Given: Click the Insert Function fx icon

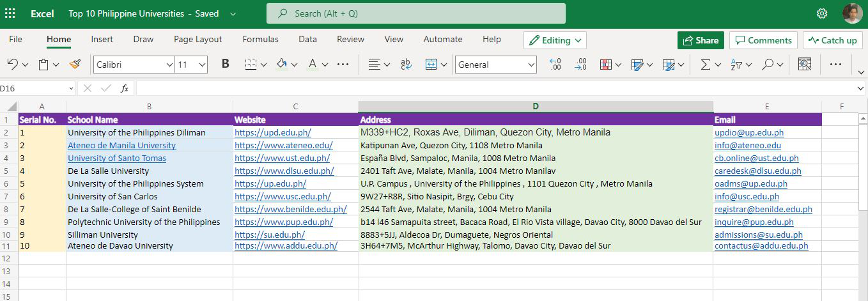Looking at the screenshot, I should (x=125, y=88).
